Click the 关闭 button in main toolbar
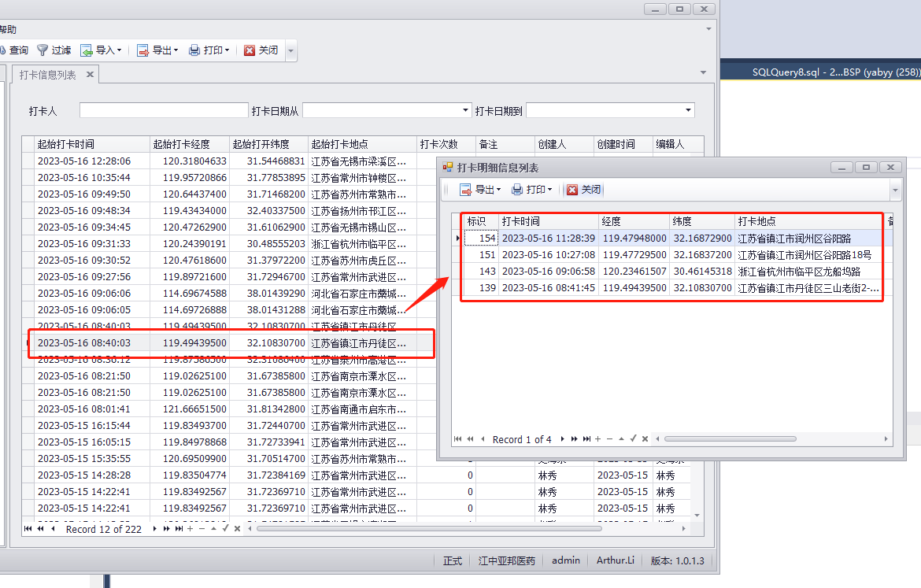 click(261, 50)
